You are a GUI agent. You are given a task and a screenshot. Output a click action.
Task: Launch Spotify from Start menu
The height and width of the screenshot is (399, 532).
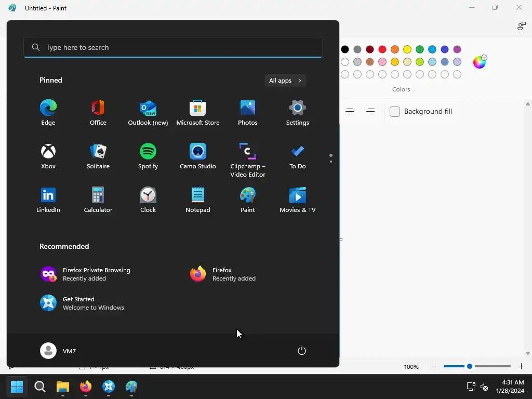(x=148, y=156)
